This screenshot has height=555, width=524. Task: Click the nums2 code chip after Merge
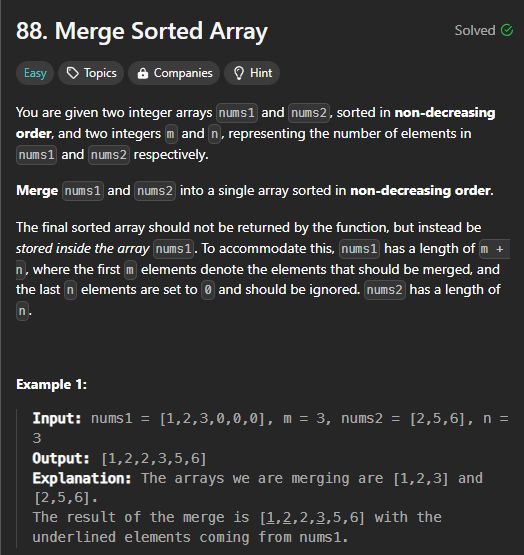point(155,191)
